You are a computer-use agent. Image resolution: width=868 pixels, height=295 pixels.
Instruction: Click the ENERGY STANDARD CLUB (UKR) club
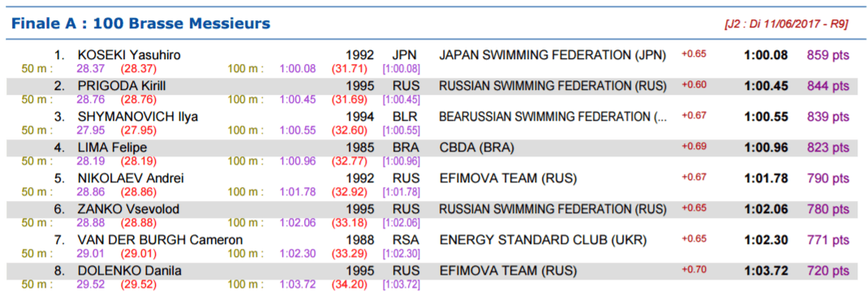543,240
